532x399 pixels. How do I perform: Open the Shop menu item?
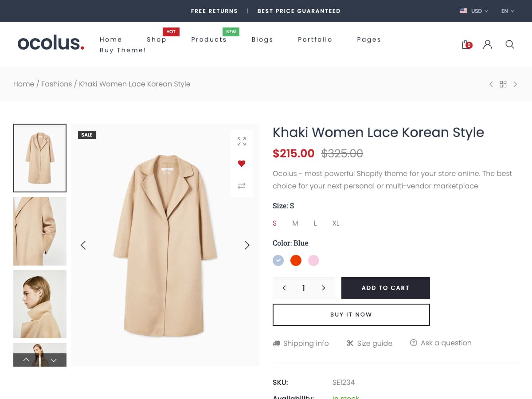156,39
